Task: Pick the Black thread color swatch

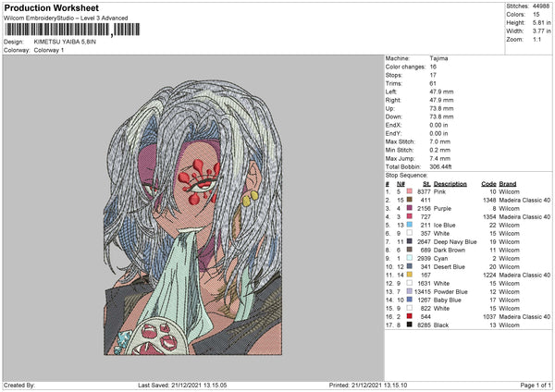Action: click(410, 325)
